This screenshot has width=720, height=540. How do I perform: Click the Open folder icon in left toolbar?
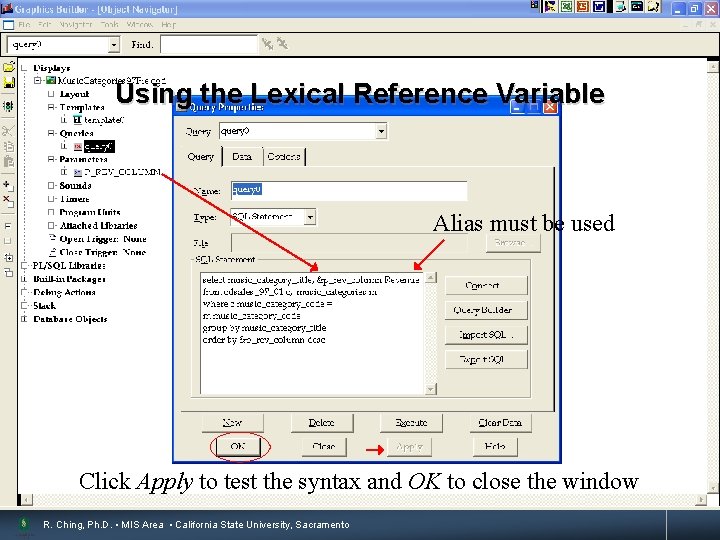9,67
